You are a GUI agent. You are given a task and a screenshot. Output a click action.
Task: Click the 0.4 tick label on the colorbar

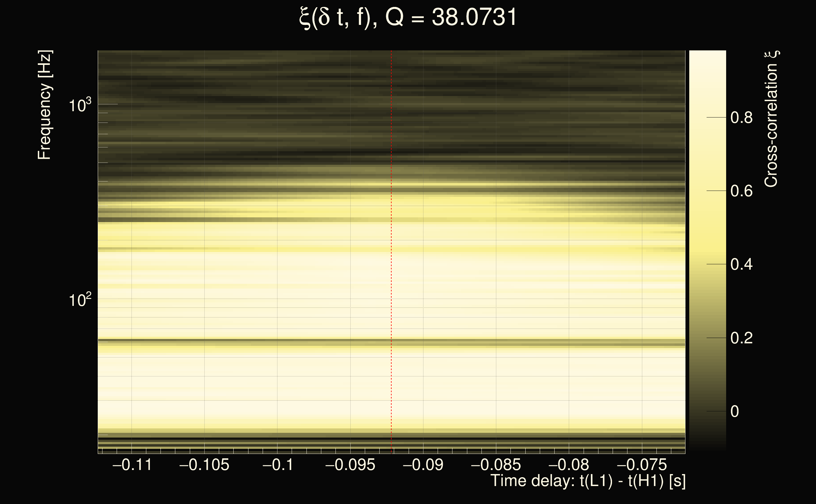(741, 265)
